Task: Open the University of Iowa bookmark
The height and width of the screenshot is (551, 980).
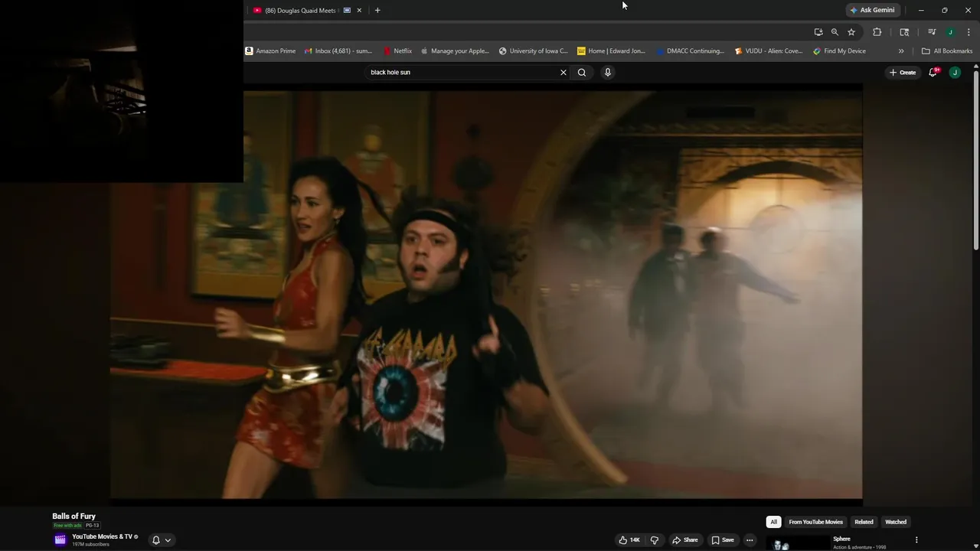Action: click(x=533, y=51)
